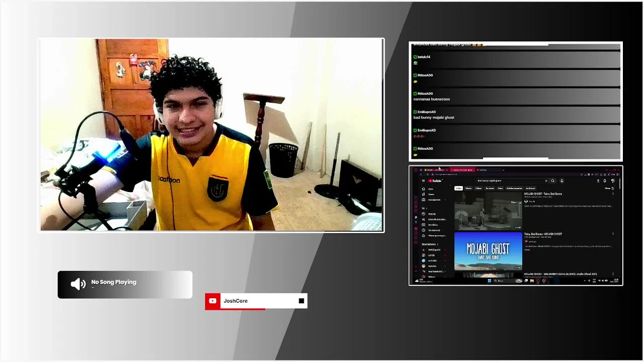This screenshot has height=362, width=644.
Task: Open the blue MOJABI GHOST thumbnail
Action: [x=488, y=251]
